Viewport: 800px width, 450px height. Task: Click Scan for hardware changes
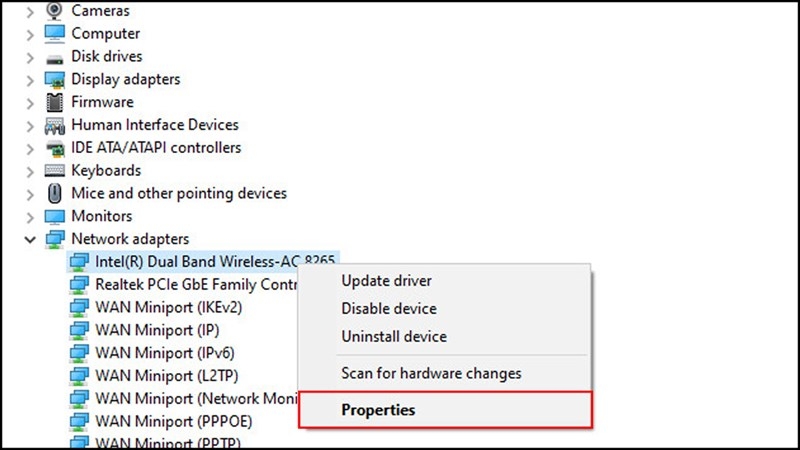point(431,373)
